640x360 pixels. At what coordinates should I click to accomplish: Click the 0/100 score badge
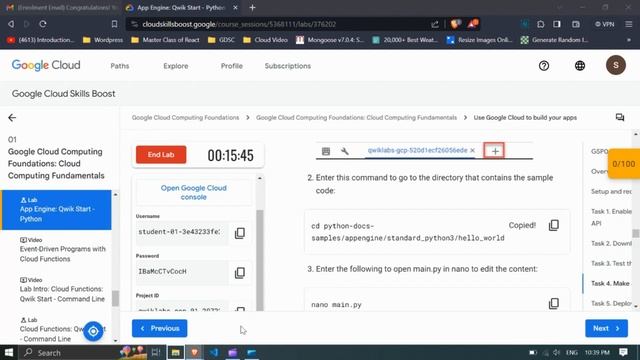coord(624,164)
